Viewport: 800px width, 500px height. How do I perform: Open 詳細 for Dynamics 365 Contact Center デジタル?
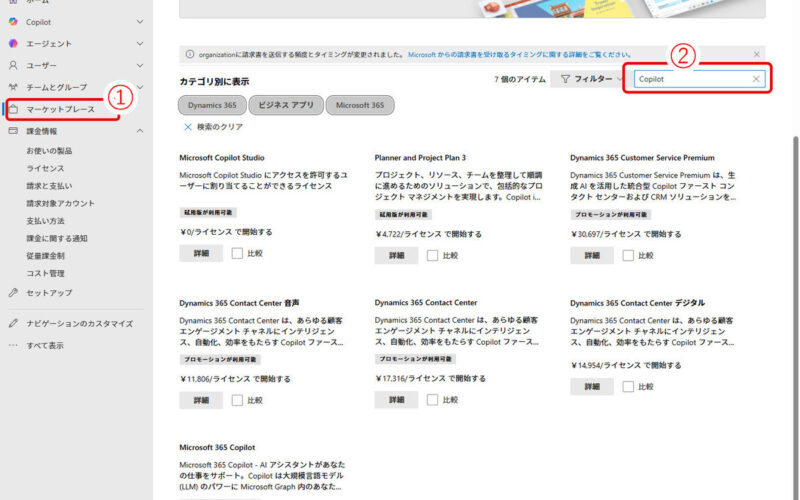(x=592, y=387)
